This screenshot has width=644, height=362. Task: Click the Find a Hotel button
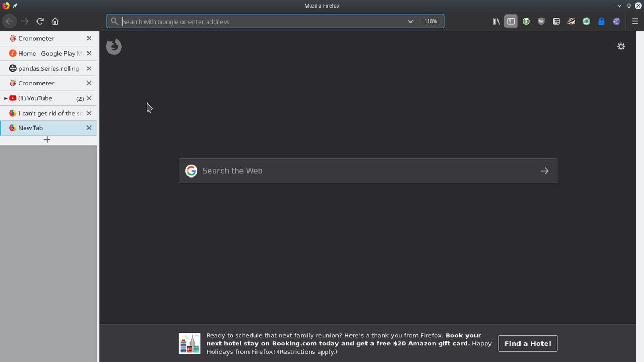coord(528,343)
